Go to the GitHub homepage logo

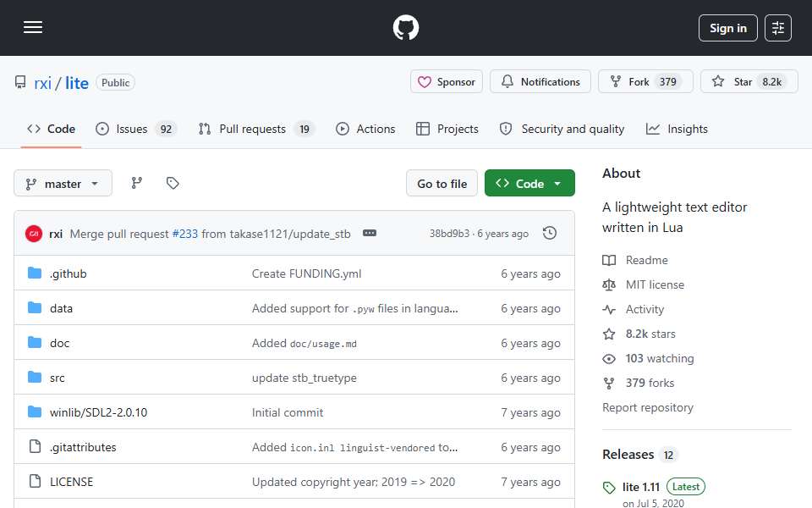(x=406, y=27)
